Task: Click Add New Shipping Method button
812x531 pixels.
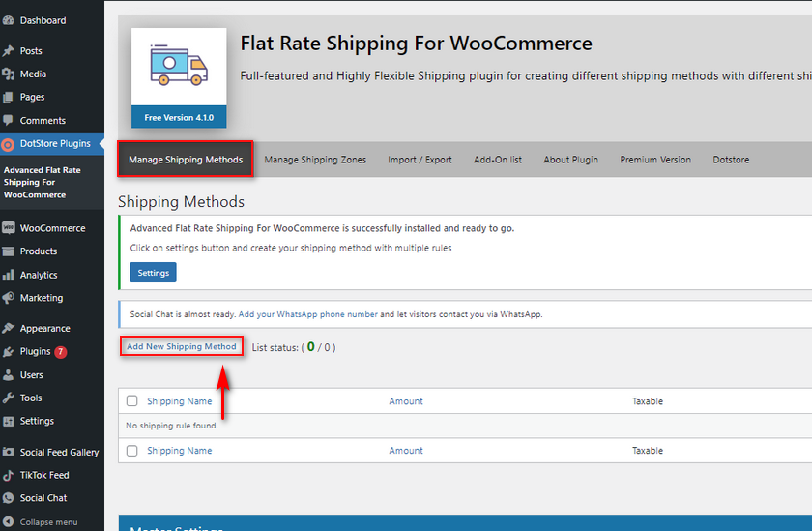Action: tap(182, 346)
